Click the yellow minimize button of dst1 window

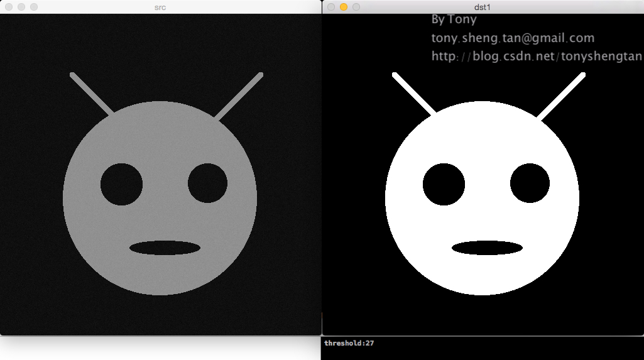344,7
